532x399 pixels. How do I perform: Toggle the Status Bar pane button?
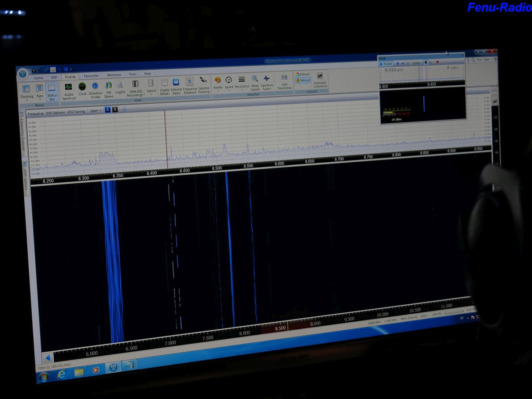(x=51, y=92)
